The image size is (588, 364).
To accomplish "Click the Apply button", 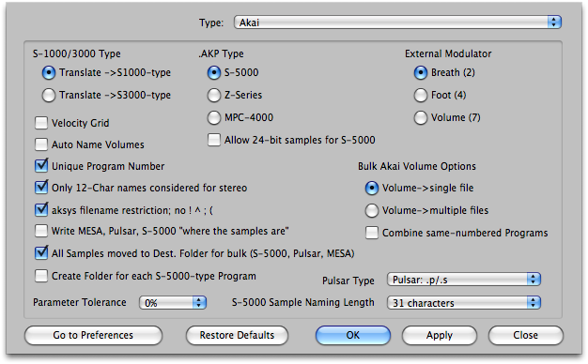I will (440, 335).
